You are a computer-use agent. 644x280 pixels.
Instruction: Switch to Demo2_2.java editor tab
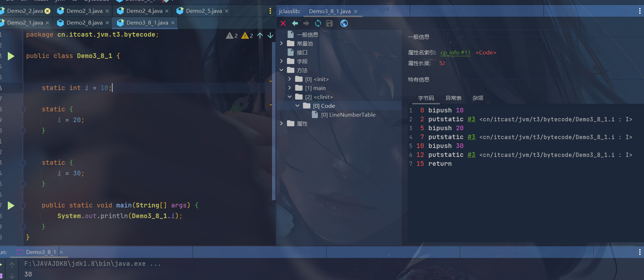(x=25, y=11)
